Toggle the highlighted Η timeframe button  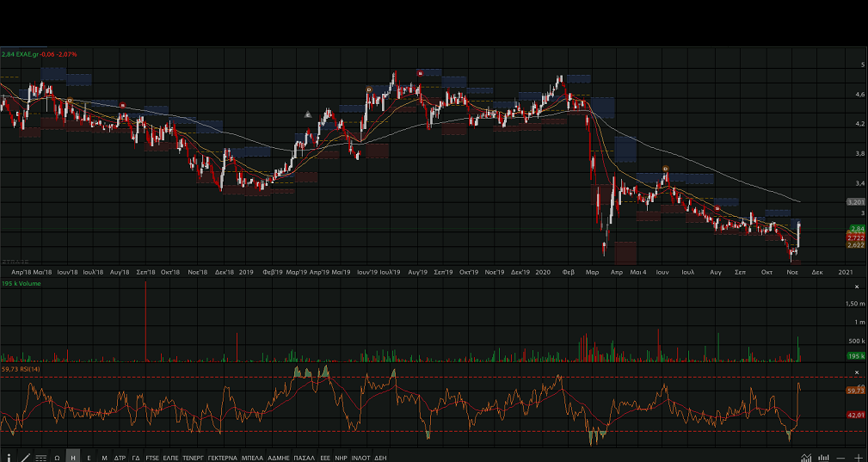[73, 458]
